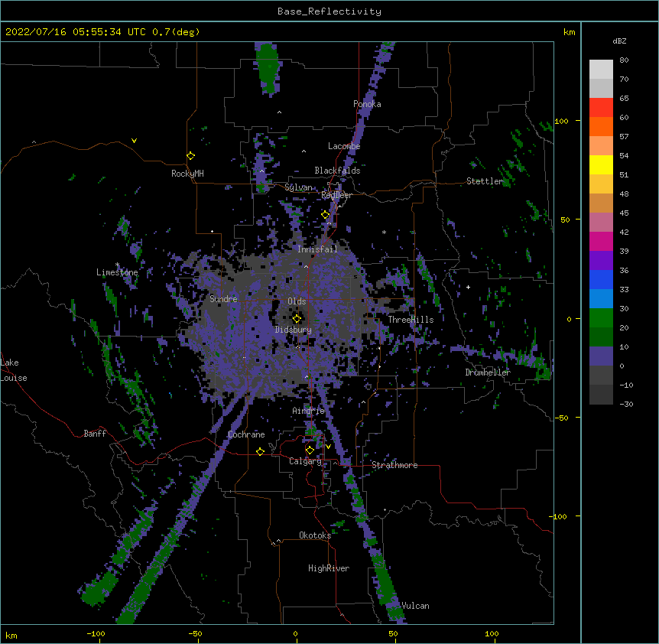Click the yellow diamond marker above RockyMH label

pyautogui.click(x=191, y=156)
